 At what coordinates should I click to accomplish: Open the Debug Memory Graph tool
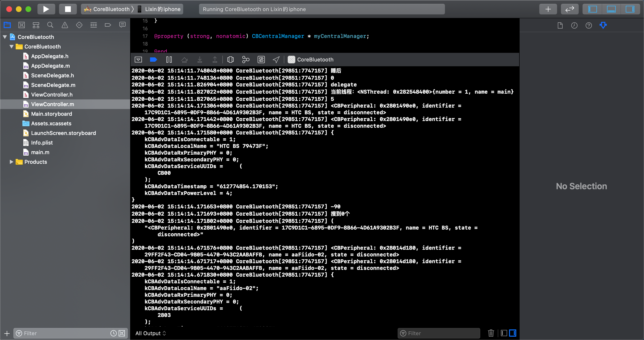pos(245,60)
